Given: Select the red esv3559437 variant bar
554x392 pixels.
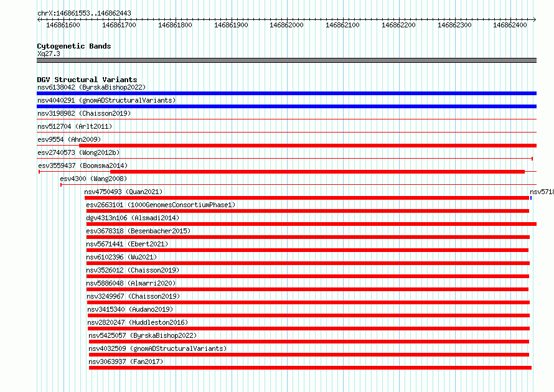Looking at the screenshot, I should (x=317, y=172).
